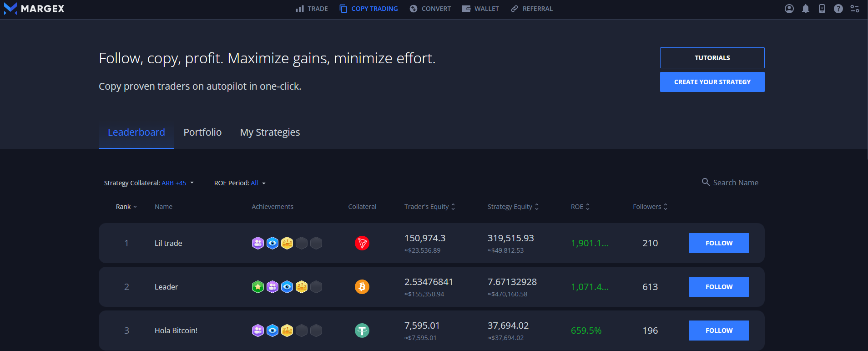868x351 pixels.
Task: Click the Margex logo
Action: pyautogui.click(x=34, y=9)
